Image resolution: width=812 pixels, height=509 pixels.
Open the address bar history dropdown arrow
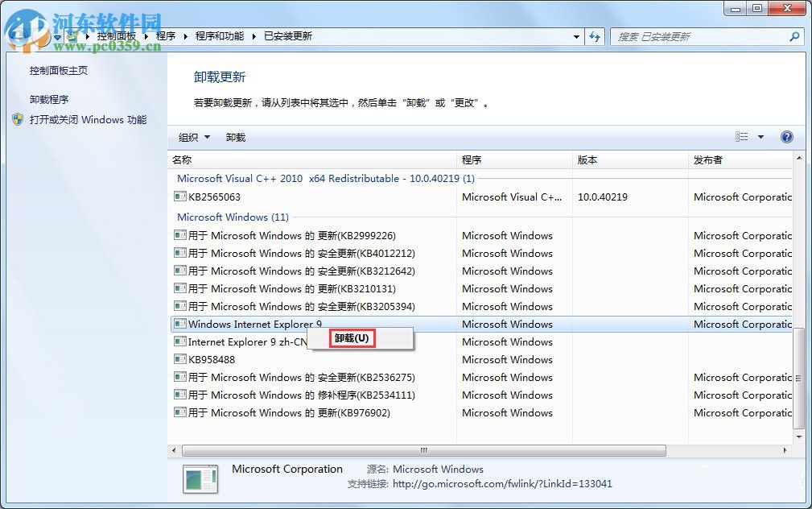tap(576, 36)
